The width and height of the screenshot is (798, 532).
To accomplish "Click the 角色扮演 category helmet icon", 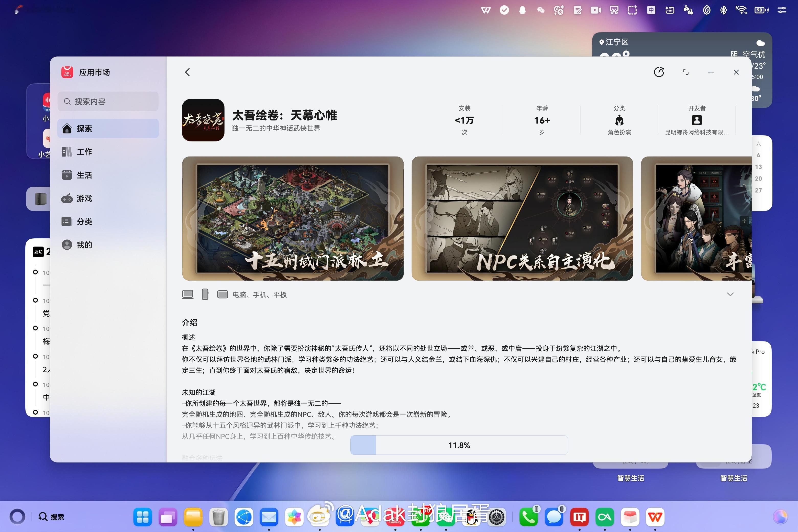I will click(x=619, y=120).
